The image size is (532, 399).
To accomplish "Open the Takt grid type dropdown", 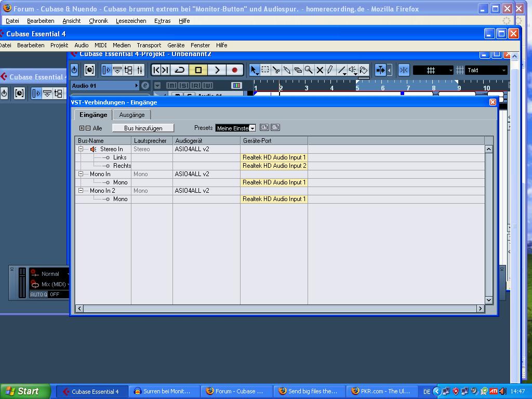I will (x=486, y=70).
